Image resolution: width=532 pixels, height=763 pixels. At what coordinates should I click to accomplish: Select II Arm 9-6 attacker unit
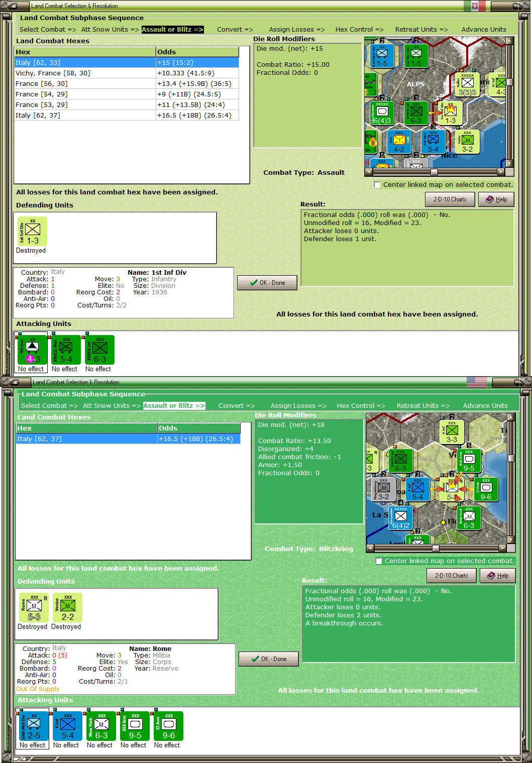tap(168, 726)
